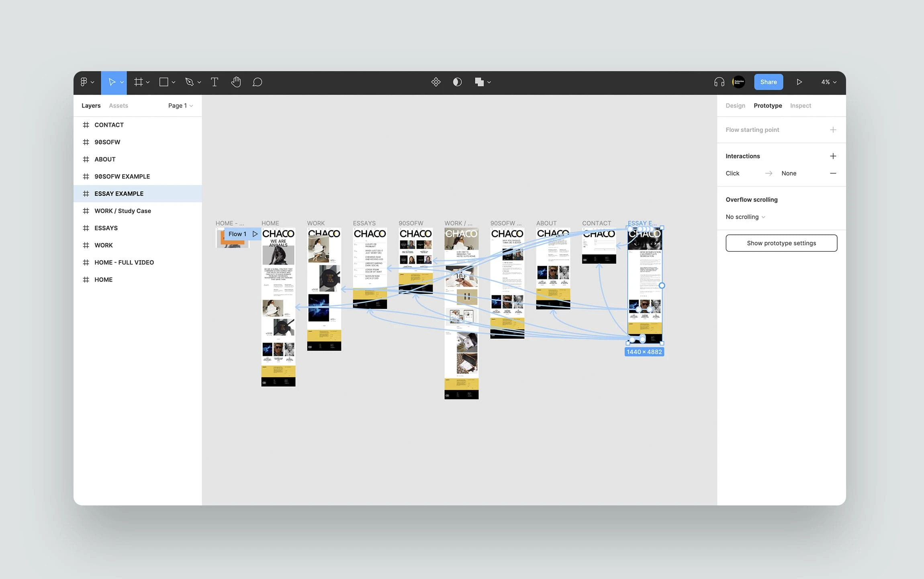Switch to the Prototype tab

click(767, 105)
